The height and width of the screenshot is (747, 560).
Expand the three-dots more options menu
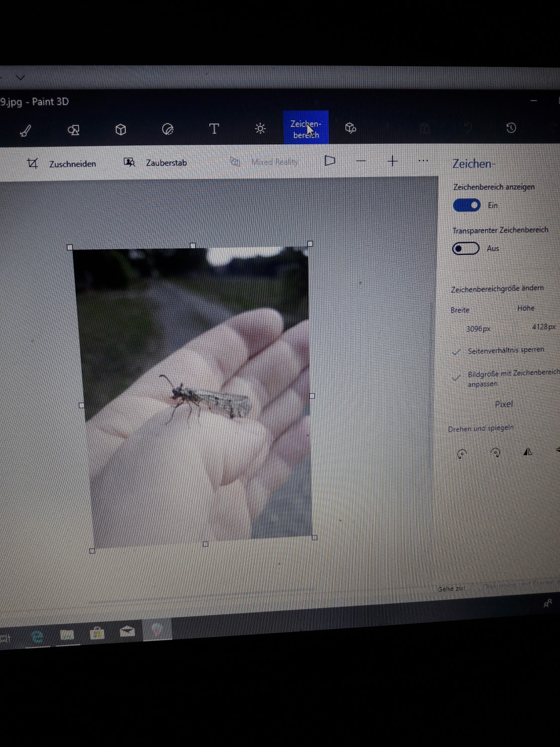tap(423, 161)
